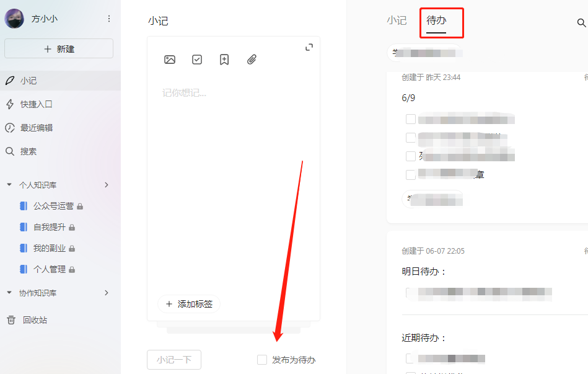
Task: Click the 新建 button
Action: tap(59, 48)
